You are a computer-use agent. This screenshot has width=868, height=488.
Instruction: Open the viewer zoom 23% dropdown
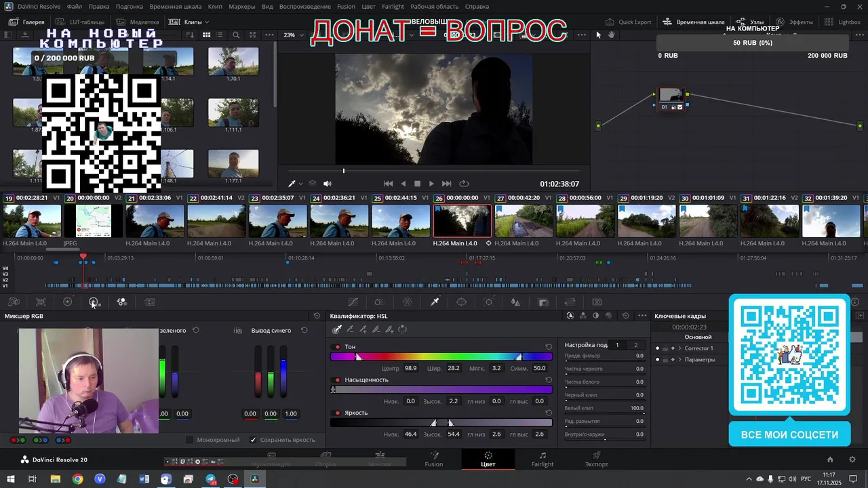294,35
